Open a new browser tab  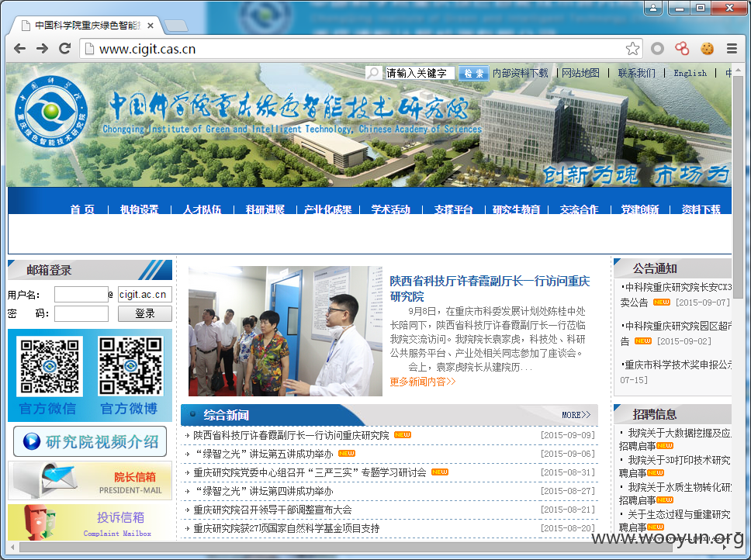tap(175, 26)
